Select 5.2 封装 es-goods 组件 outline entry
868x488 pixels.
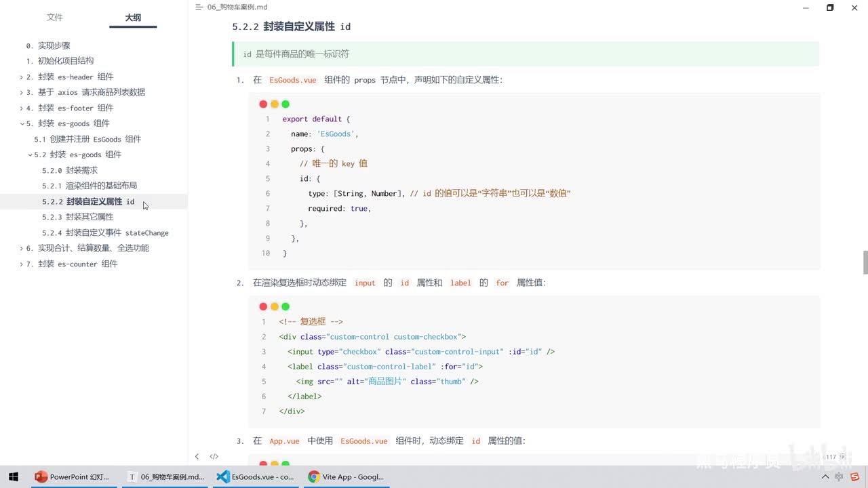(x=77, y=155)
